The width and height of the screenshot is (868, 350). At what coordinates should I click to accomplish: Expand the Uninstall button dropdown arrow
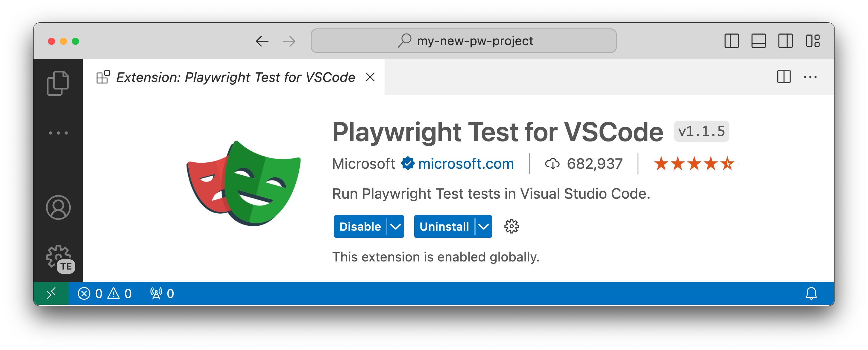(x=483, y=226)
